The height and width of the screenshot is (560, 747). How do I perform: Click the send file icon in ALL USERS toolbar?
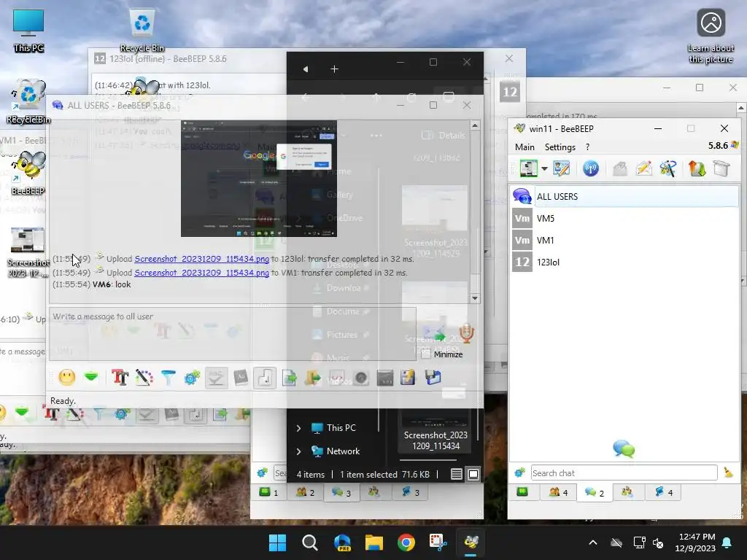[x=289, y=378]
